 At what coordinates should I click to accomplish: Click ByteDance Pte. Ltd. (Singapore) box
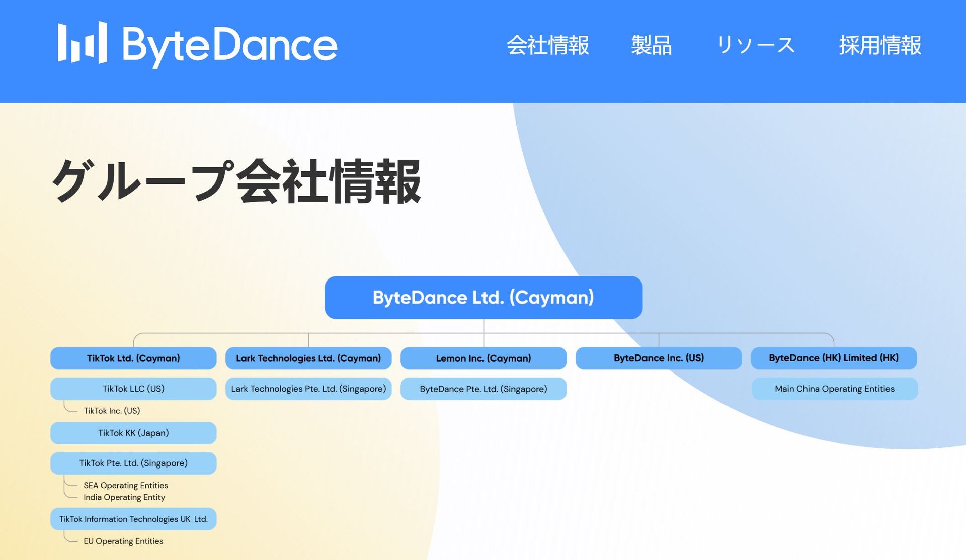pos(483,389)
